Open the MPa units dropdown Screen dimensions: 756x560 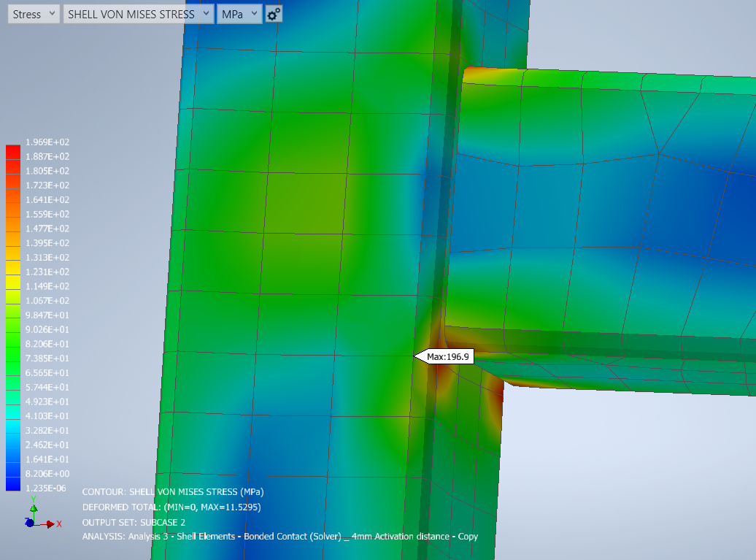coord(239,13)
